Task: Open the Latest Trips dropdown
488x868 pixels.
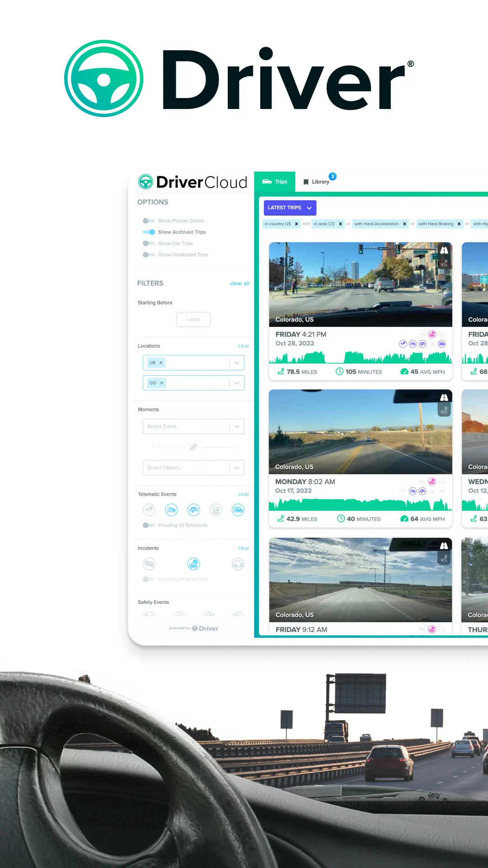Action: tap(290, 208)
